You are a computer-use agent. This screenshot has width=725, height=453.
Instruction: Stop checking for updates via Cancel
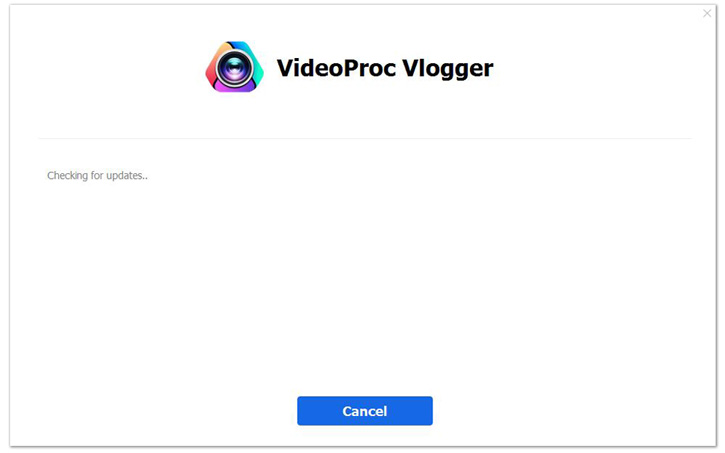tap(364, 411)
